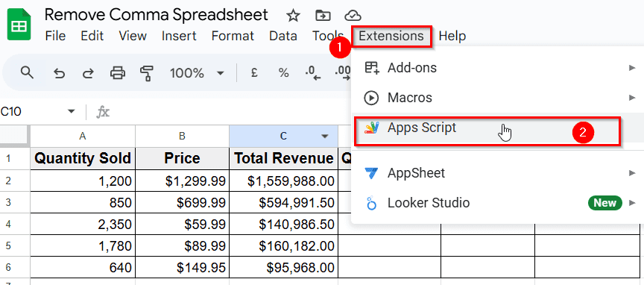
Task: Click the Add-ons grid icon
Action: click(x=372, y=68)
